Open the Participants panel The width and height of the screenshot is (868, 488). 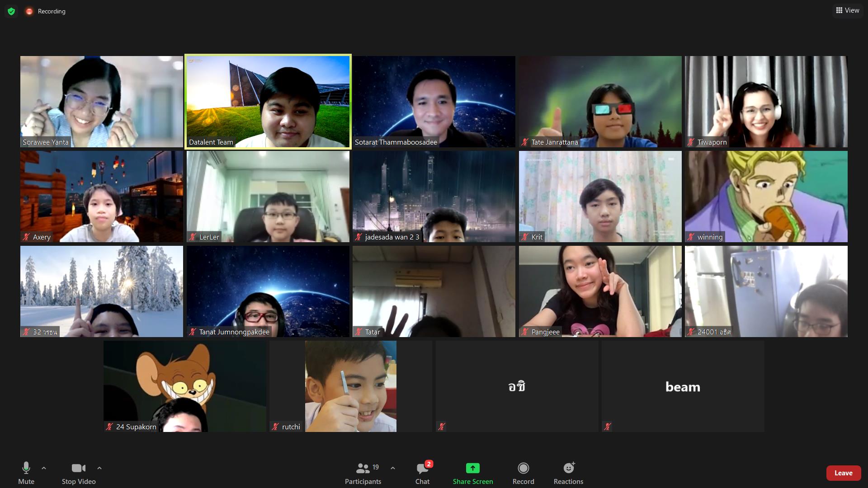pyautogui.click(x=363, y=473)
